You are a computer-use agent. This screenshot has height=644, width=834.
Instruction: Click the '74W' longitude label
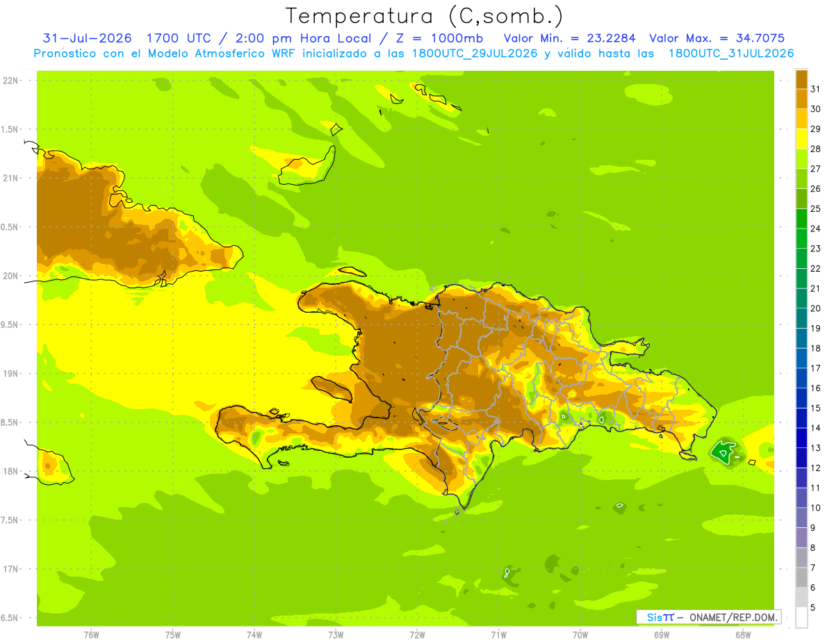[x=254, y=634]
